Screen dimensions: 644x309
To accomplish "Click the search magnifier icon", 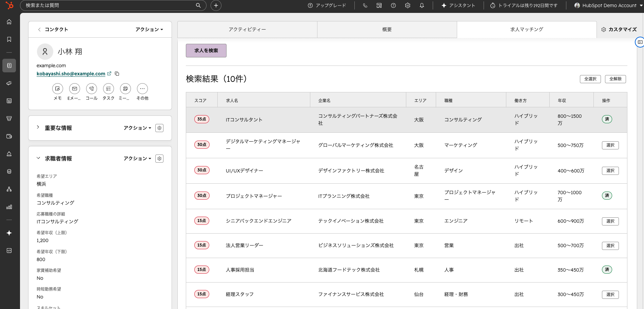I will click(x=198, y=5).
